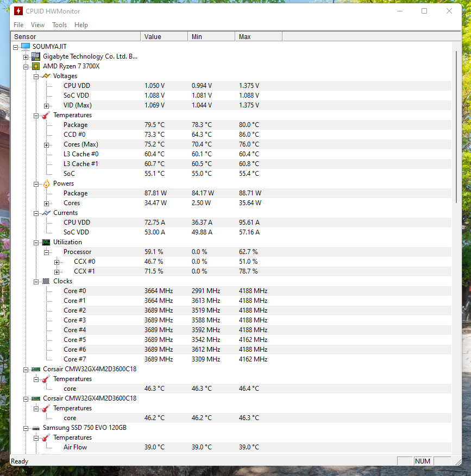
Task: Click the 87.81 W package power value
Action: (x=155, y=193)
